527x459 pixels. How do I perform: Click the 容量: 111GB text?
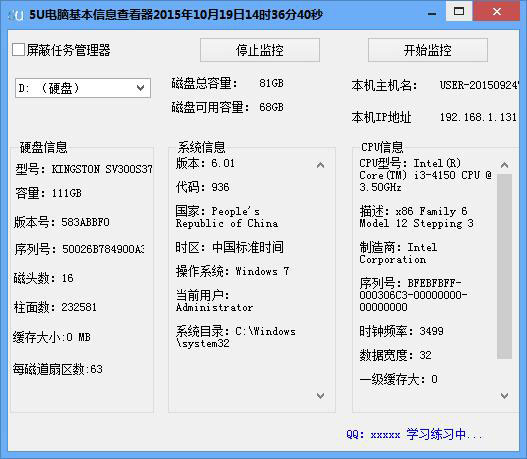[48, 193]
